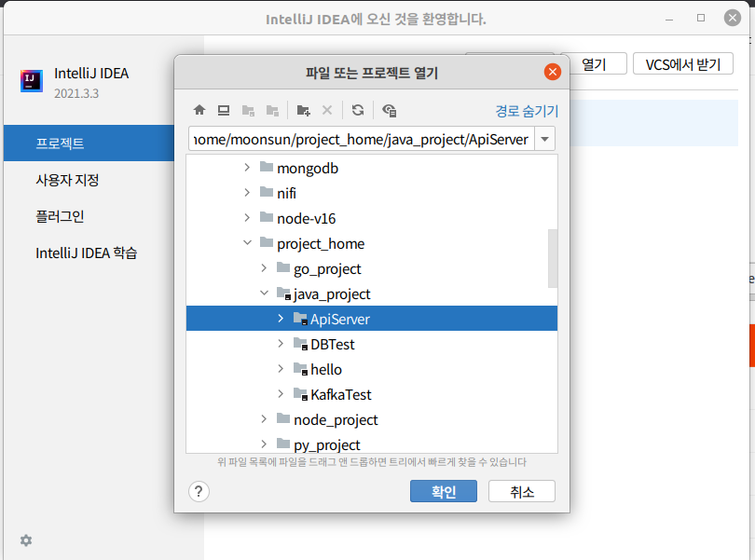The width and height of the screenshot is (755, 560).
Task: Click the go_project folder icon
Action: click(x=283, y=267)
